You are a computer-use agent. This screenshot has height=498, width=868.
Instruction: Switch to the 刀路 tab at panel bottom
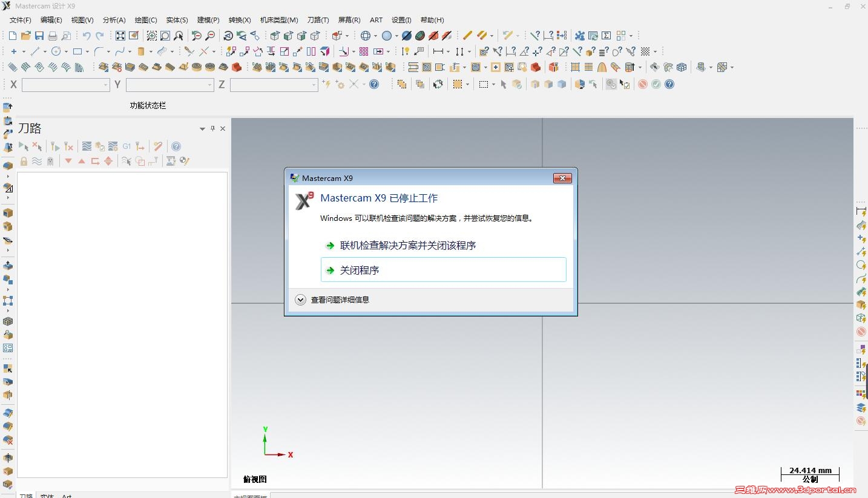26,495
